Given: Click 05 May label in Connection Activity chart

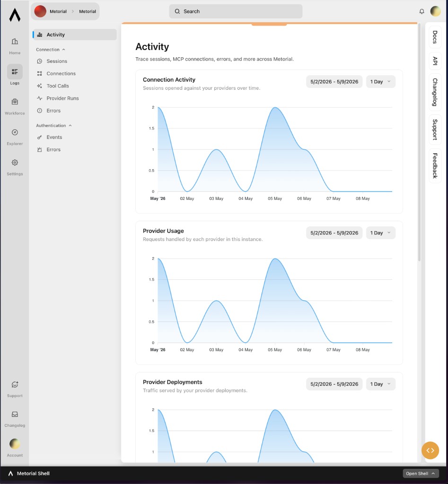Looking at the screenshot, I should tap(275, 199).
